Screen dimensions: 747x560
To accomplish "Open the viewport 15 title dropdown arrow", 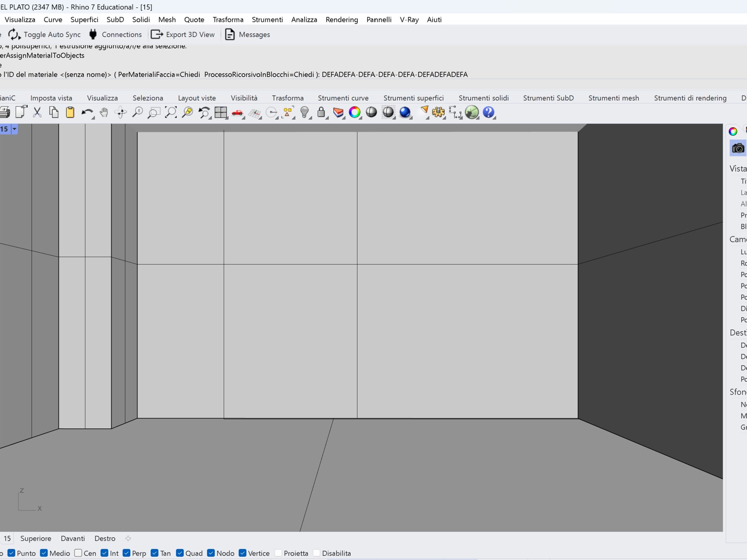I will click(15, 129).
